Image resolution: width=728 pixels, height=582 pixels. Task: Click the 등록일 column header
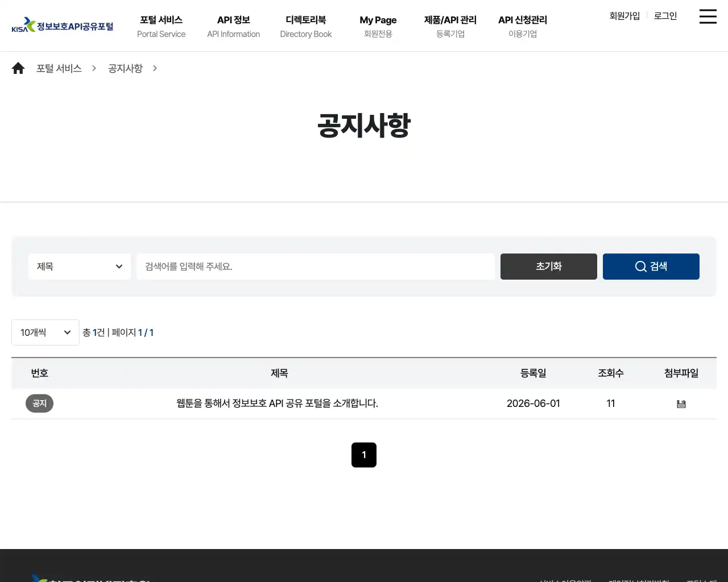click(533, 373)
